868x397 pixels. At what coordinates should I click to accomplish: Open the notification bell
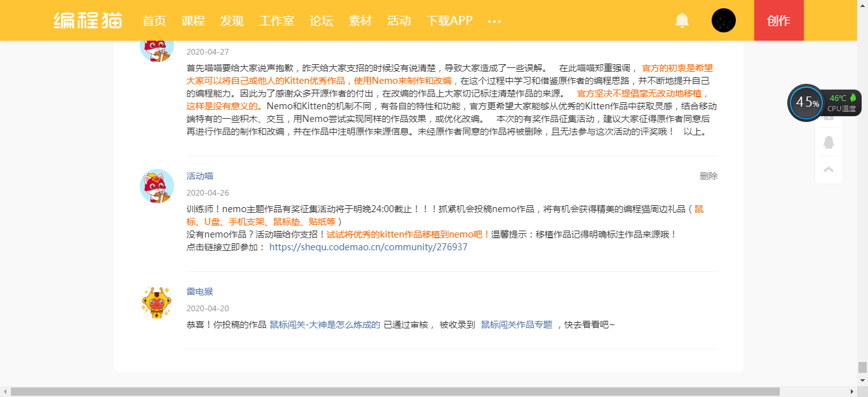[682, 20]
